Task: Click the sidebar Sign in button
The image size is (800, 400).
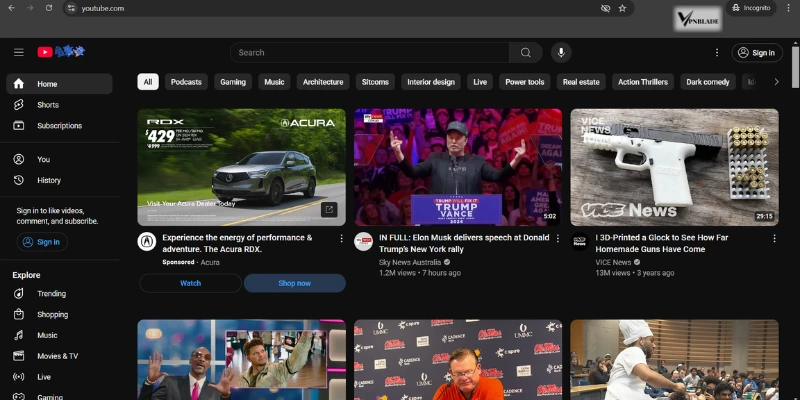Action: pyautogui.click(x=42, y=242)
